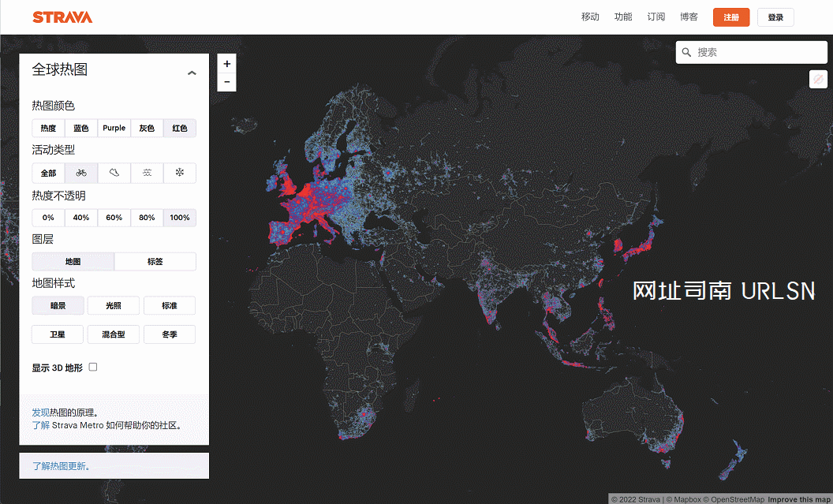
Task: Set heatmap opacity to 60%
Action: point(114,218)
